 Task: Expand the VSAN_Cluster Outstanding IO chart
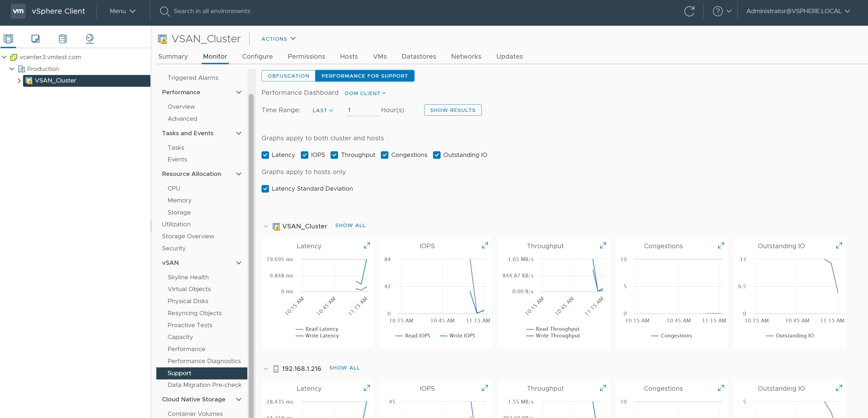[839, 246]
